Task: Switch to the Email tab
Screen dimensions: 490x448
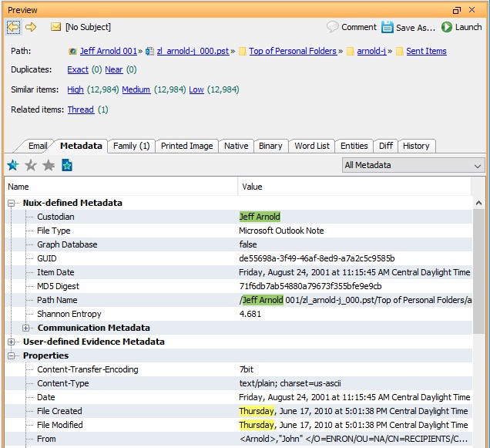Action: (38, 146)
